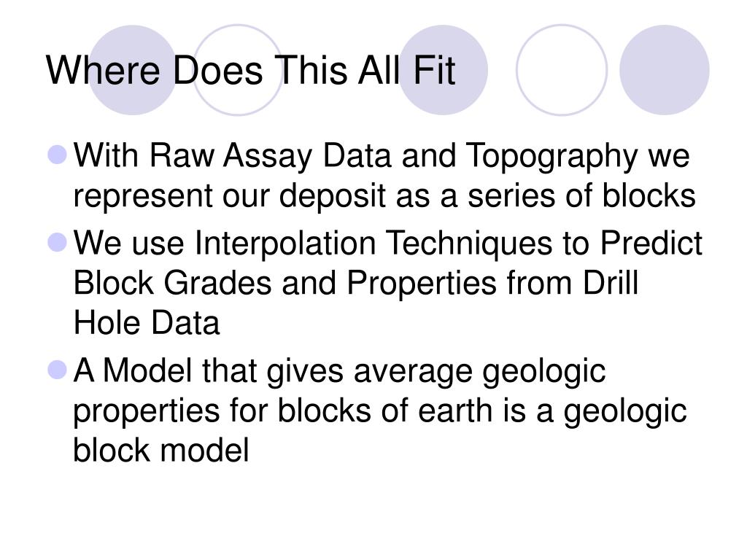The height and width of the screenshot is (560, 747).
Task: Click the second bullet dot before 'We use Interpolation'
Action: coord(58,242)
